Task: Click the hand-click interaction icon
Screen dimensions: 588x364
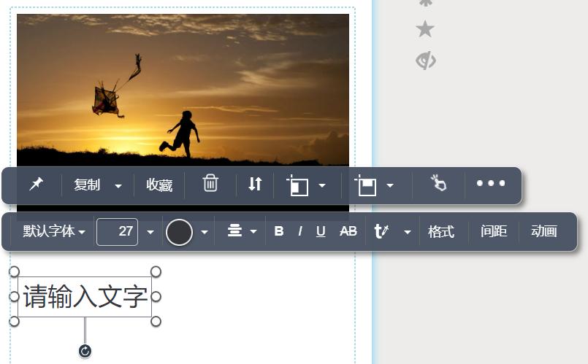Action: (438, 183)
